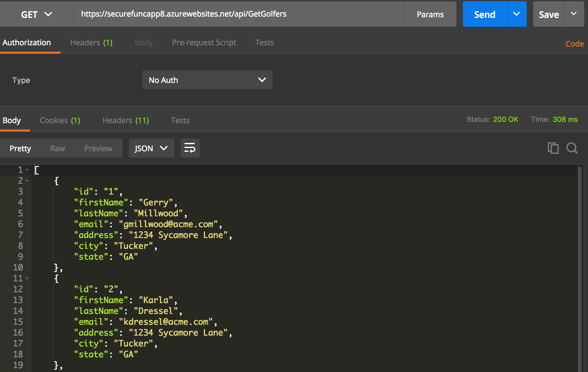
Task: Save the current request
Action: click(x=548, y=14)
